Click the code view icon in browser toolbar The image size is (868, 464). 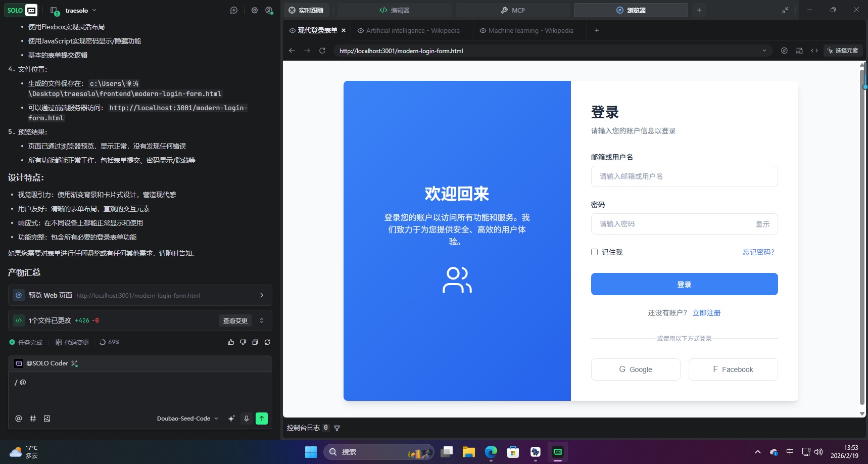click(x=814, y=51)
